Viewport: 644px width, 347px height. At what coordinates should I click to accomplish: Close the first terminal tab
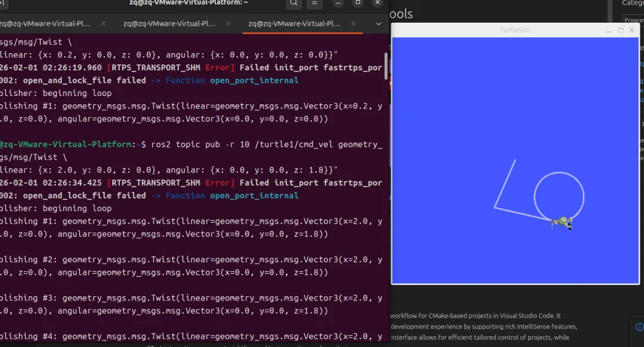coord(104,24)
